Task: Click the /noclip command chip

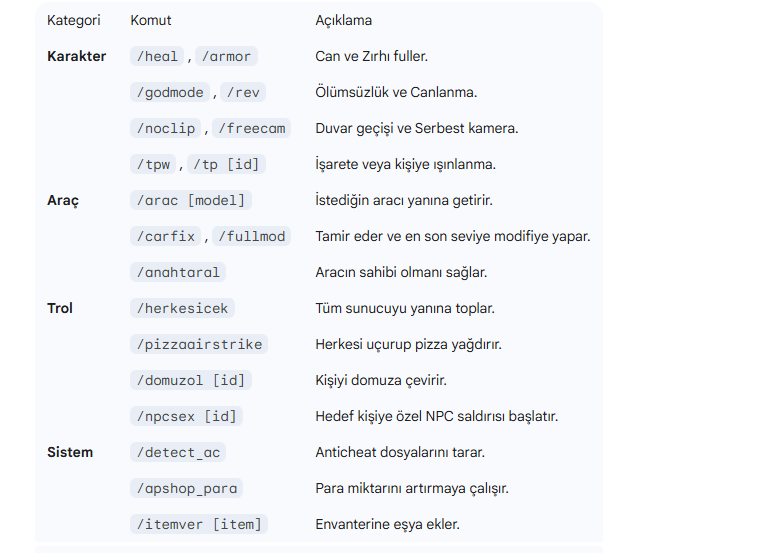Action: pyautogui.click(x=166, y=128)
